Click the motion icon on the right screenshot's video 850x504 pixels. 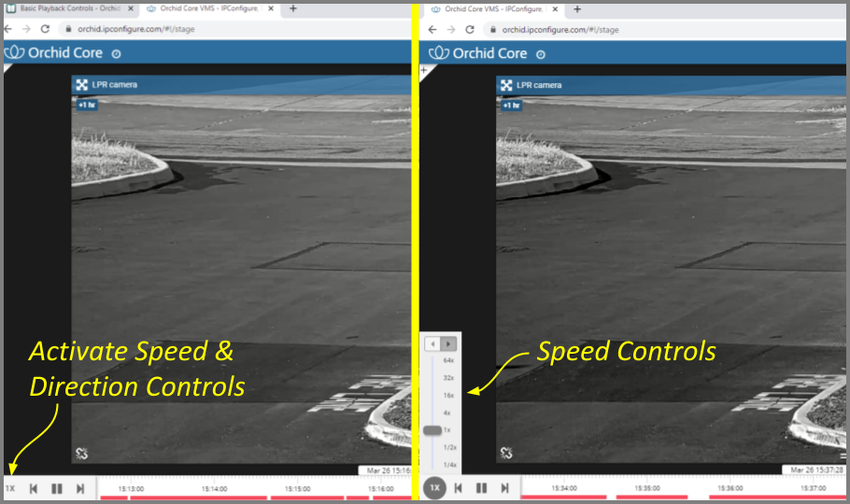pyautogui.click(x=506, y=453)
